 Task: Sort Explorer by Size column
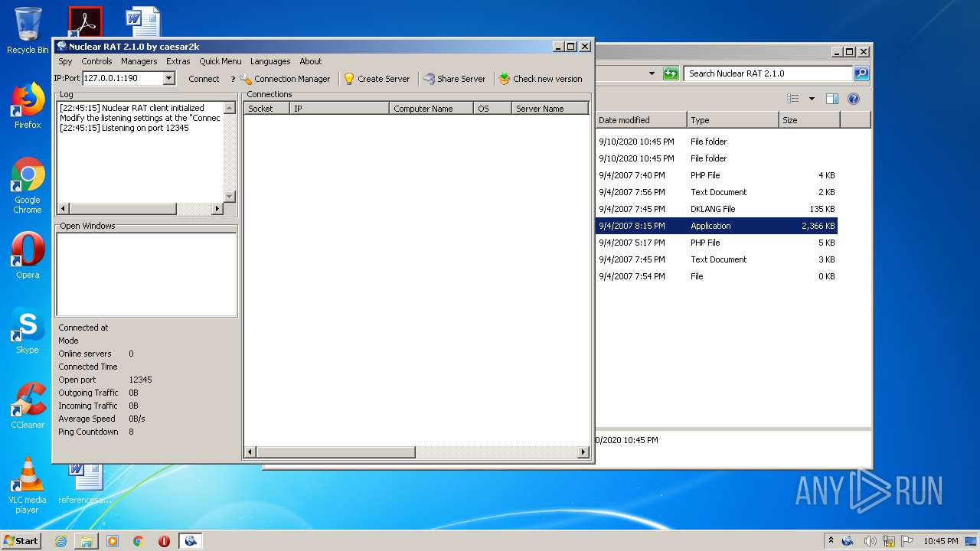(x=809, y=120)
